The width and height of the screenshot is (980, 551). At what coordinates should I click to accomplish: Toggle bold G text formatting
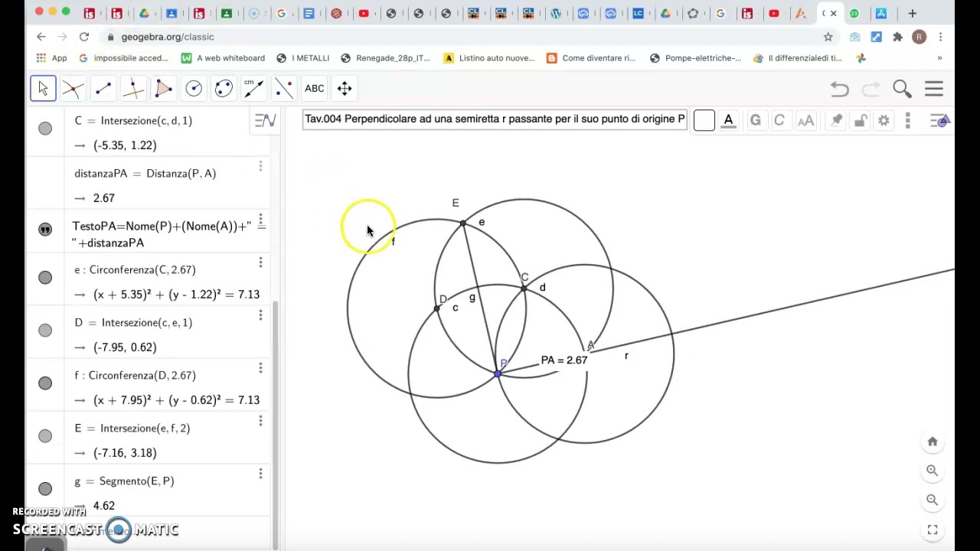(755, 120)
